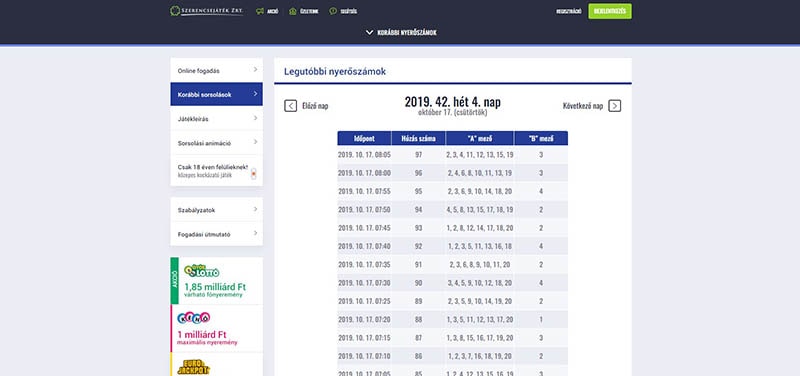Image resolution: width=800 pixels, height=376 pixels.
Task: Select Korábbi sorsolások sidebar item
Action: (x=216, y=94)
